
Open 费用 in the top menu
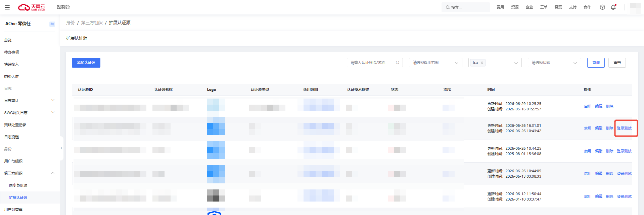[500, 7]
